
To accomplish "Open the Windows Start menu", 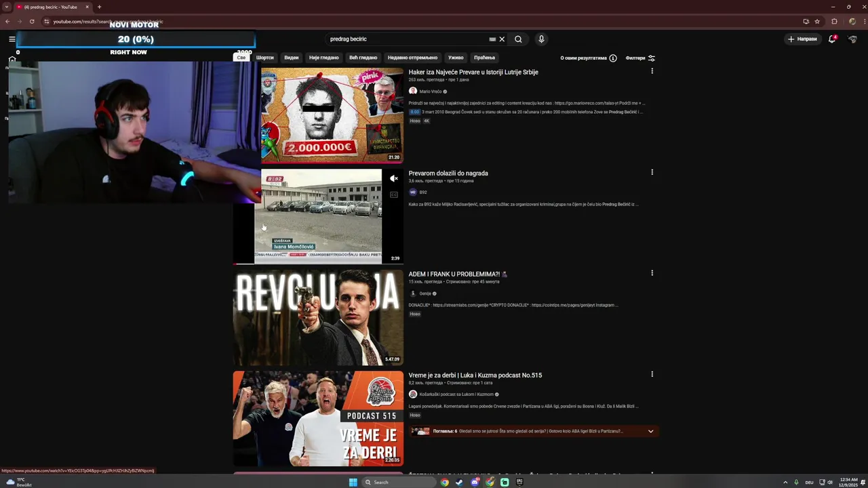I will 353,482.
